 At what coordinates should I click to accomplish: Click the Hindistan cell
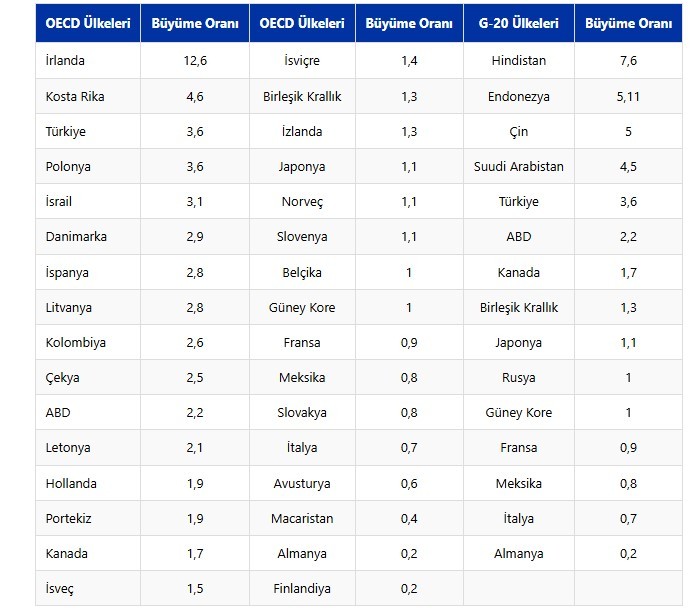point(518,61)
